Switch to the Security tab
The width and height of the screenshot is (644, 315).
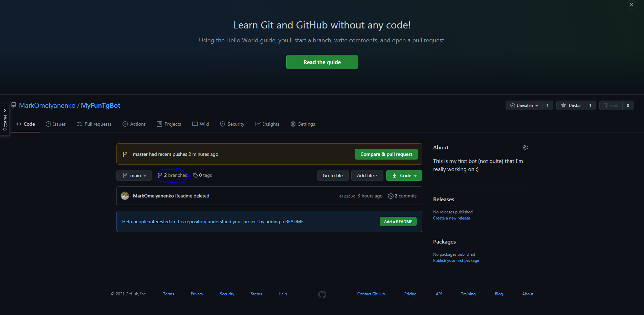pos(232,124)
